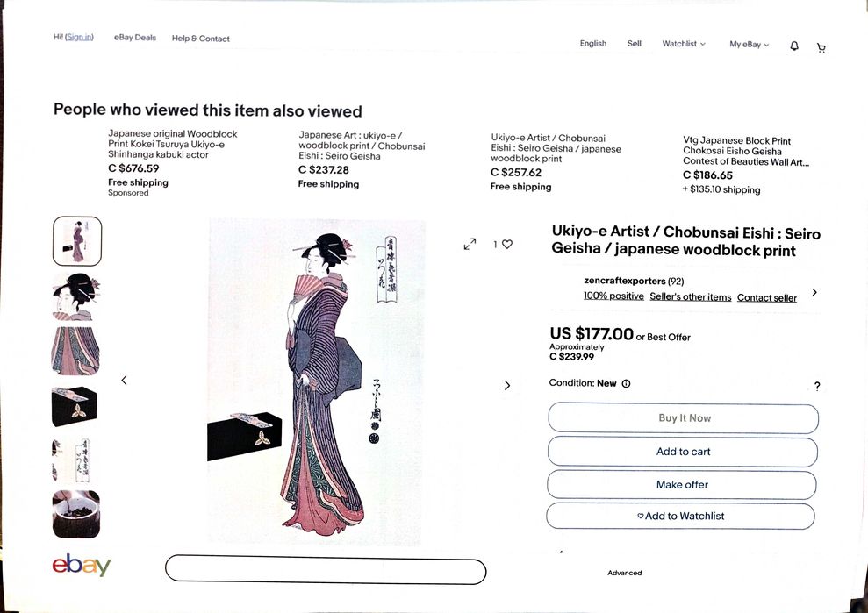Expand seller details chevron
This screenshot has width=868, height=613.
pyautogui.click(x=814, y=292)
